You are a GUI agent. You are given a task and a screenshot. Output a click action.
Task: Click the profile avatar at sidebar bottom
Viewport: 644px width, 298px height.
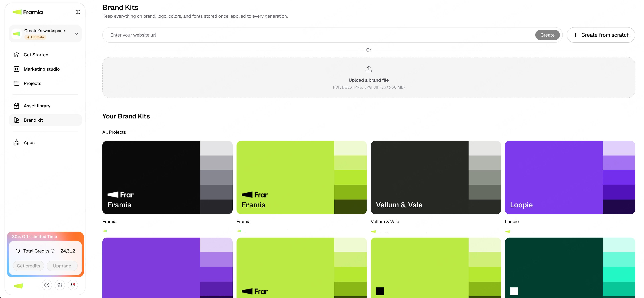pyautogui.click(x=18, y=285)
